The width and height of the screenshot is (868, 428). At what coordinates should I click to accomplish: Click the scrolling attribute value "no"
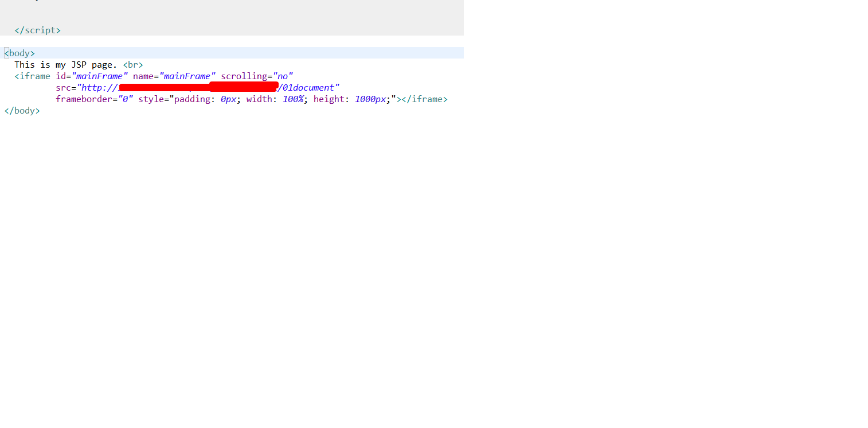point(283,76)
